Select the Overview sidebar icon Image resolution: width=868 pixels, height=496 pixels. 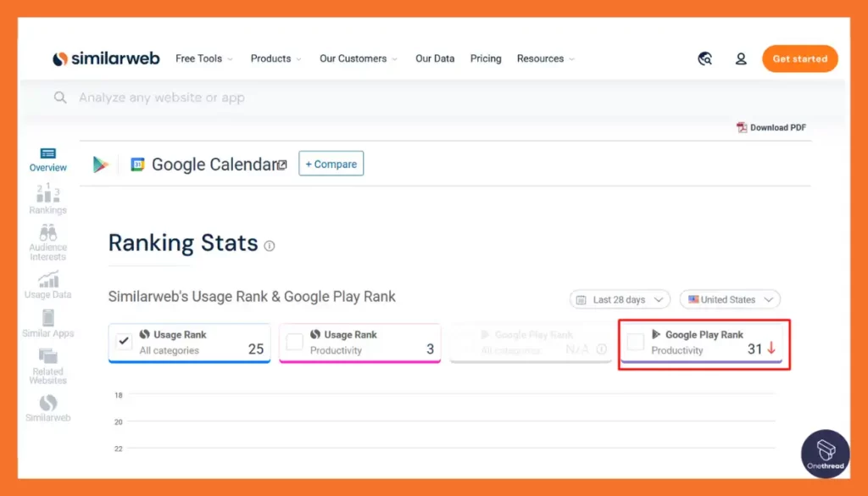pyautogui.click(x=47, y=159)
